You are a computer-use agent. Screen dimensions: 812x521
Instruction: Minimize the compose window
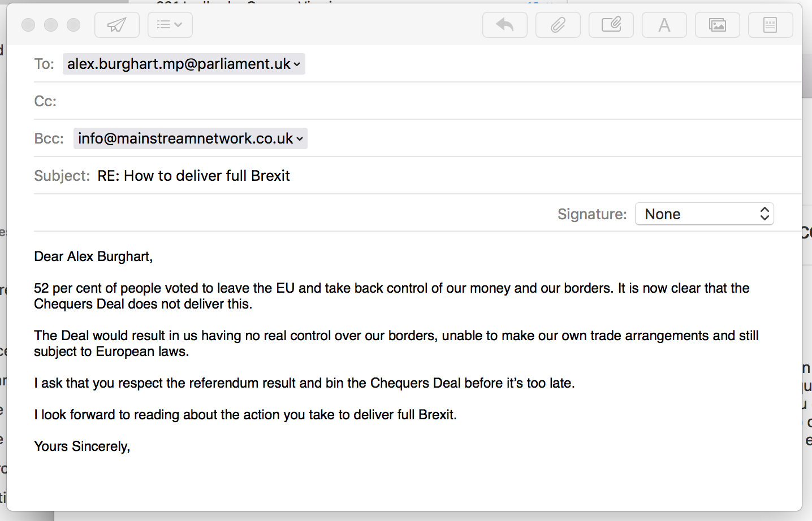51,25
